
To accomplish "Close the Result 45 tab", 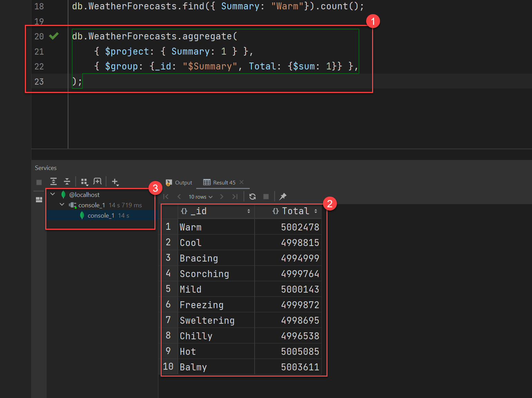I will click(241, 182).
